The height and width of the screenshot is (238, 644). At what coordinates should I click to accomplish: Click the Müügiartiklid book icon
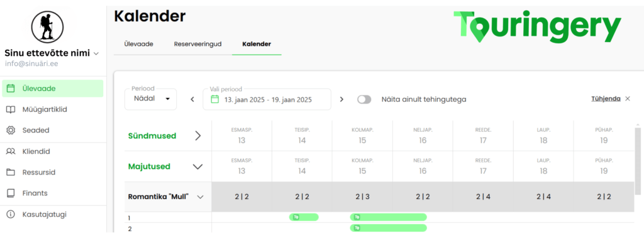pyautogui.click(x=11, y=109)
